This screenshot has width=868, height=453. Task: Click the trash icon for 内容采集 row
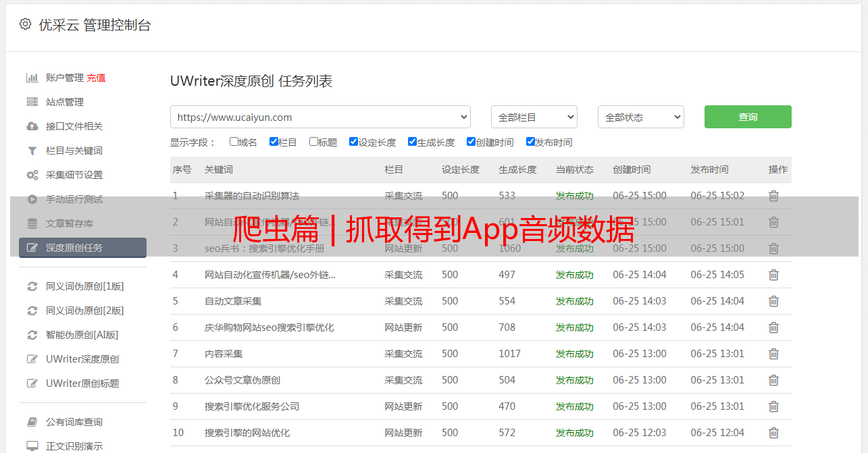click(773, 354)
